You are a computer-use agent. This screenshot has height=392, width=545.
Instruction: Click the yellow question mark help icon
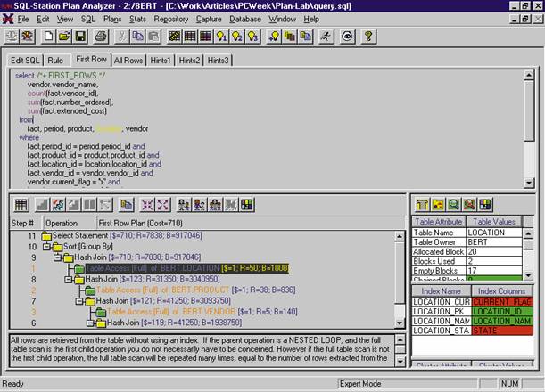click(x=368, y=37)
